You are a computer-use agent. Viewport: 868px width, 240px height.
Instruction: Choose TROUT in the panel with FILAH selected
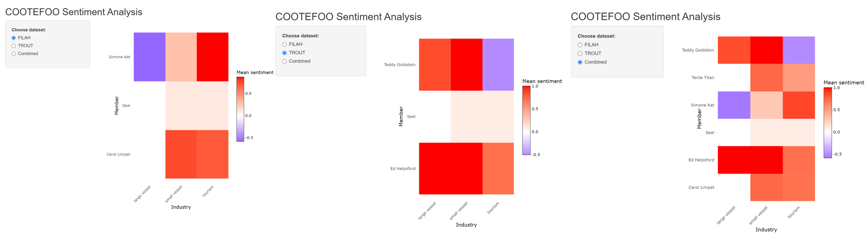[14, 46]
